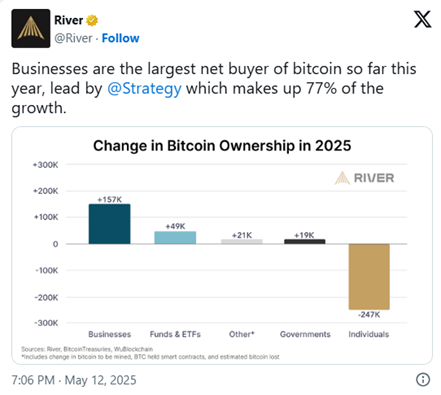Click the light blue Funds & ETFs bar
Screen dimensions: 441x395
coord(175,238)
